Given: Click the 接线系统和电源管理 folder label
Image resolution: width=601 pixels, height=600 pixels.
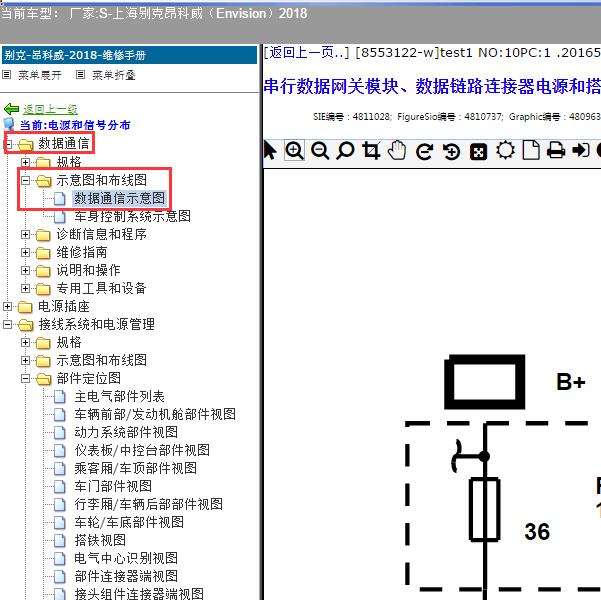Looking at the screenshot, I should (x=96, y=324).
